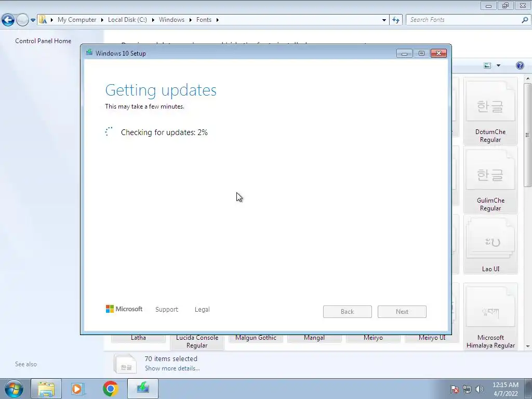Click the Meiryo font label
532x399 pixels.
(373, 338)
